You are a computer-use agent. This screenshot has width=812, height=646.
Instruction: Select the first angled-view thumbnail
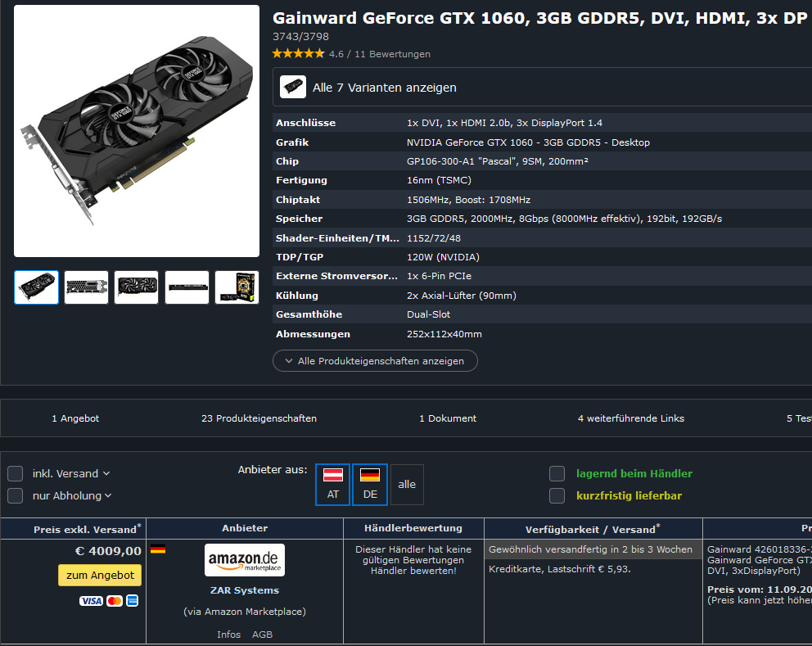[36, 287]
